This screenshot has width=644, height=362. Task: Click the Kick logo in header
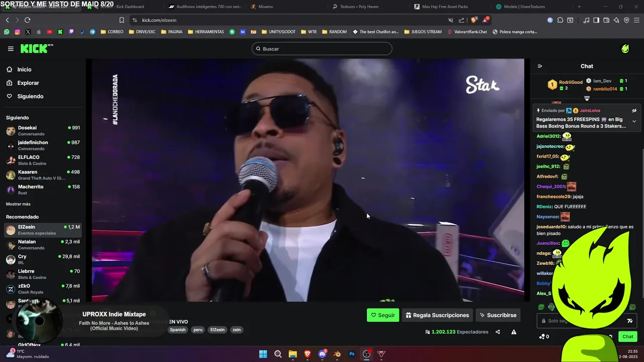pos(36,48)
